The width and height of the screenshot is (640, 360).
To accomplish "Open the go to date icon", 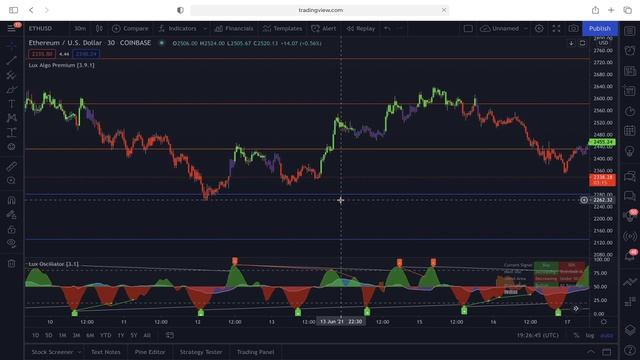I will click(170, 335).
